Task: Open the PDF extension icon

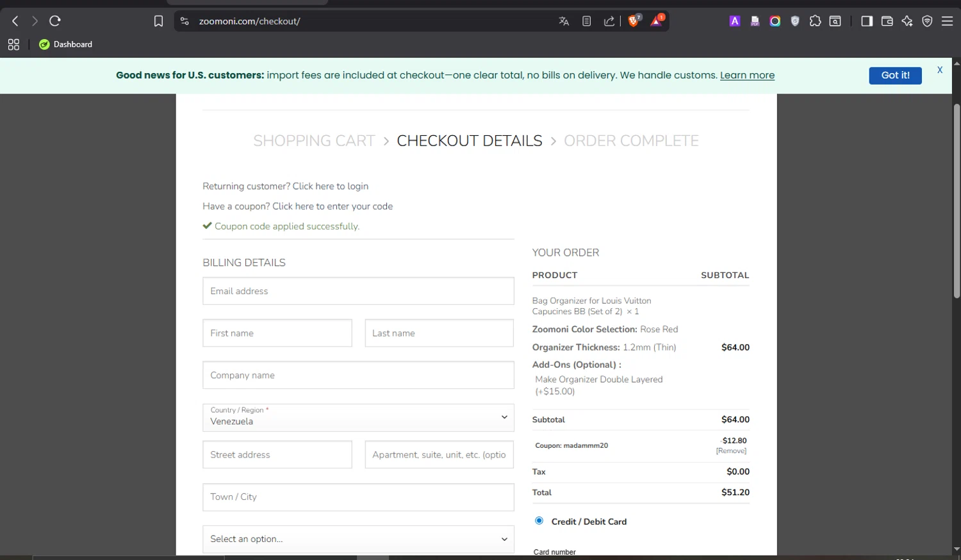Action: coord(755,21)
